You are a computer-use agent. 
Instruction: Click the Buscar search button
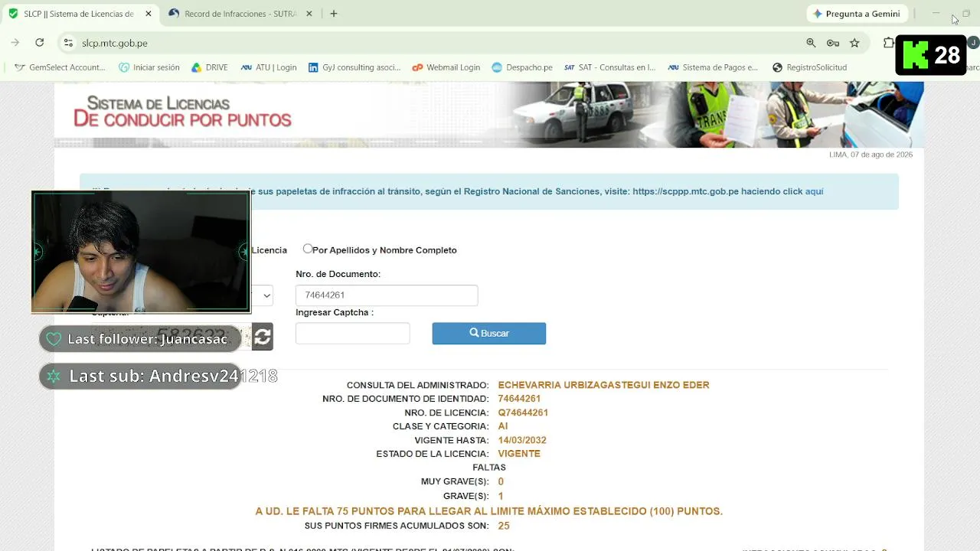(488, 333)
